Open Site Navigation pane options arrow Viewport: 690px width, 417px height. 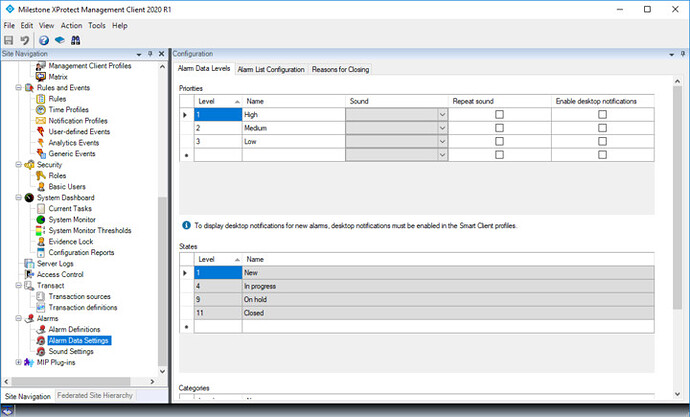139,54
